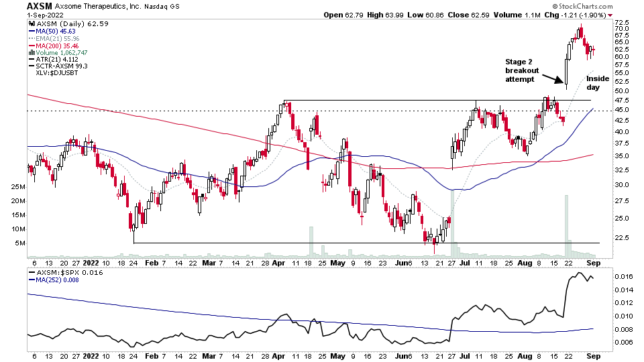Click the red MA(200) legend line swatch
The height and width of the screenshot is (362, 644).
(x=32, y=46)
